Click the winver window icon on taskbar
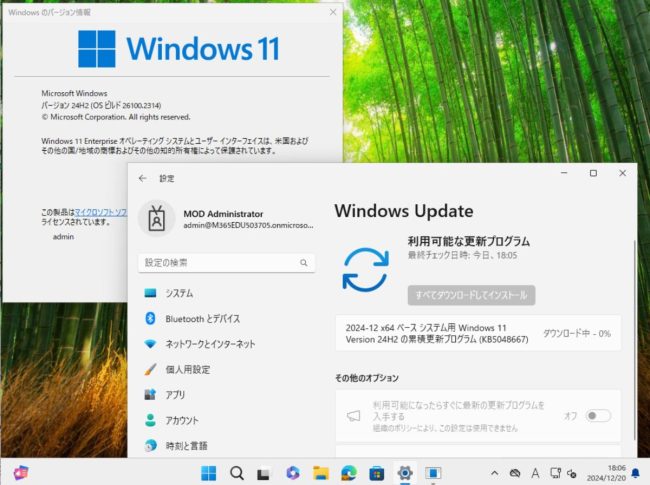 (x=433, y=473)
